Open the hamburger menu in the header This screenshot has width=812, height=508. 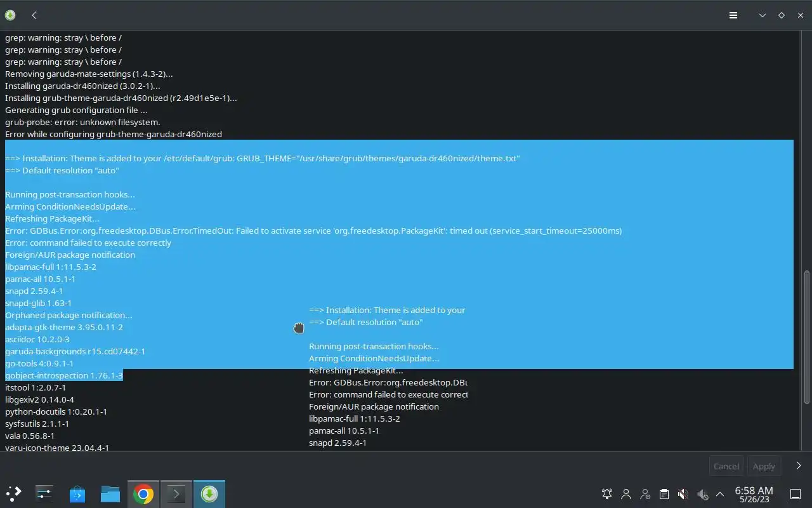click(733, 15)
